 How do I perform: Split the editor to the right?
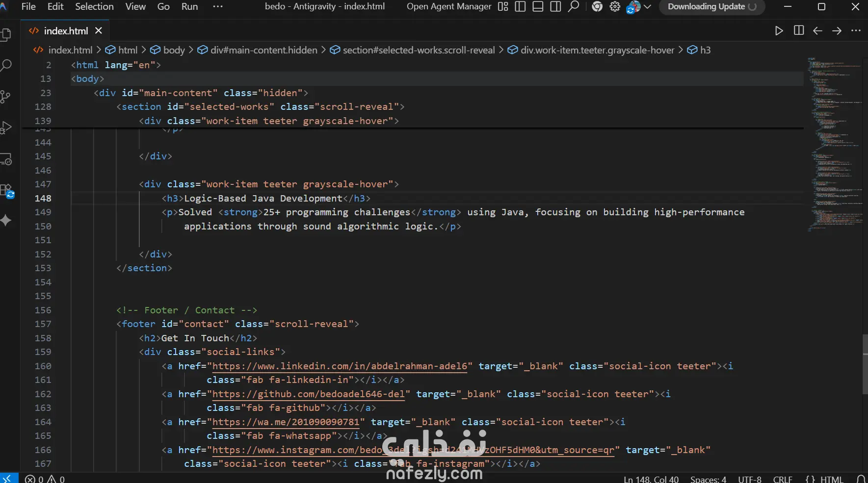pyautogui.click(x=799, y=31)
